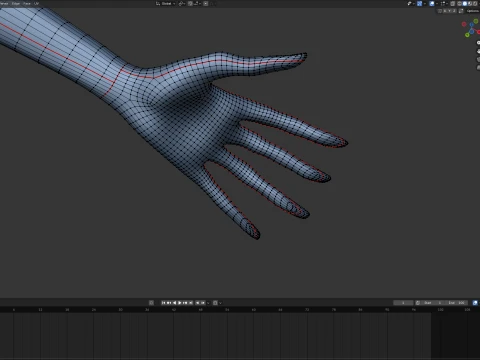Image resolution: width=480 pixels, height=360 pixels.
Task: Click the mesh mirror icon beside X
Action: tap(440, 11)
